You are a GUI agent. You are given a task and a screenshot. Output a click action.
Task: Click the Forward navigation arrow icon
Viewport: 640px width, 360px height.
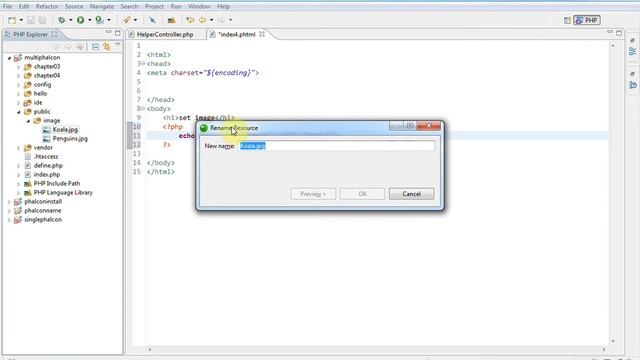tap(221, 20)
